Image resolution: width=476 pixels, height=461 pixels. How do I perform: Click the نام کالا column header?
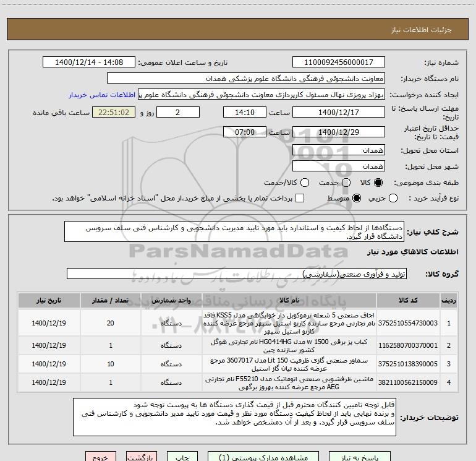tap(289, 300)
